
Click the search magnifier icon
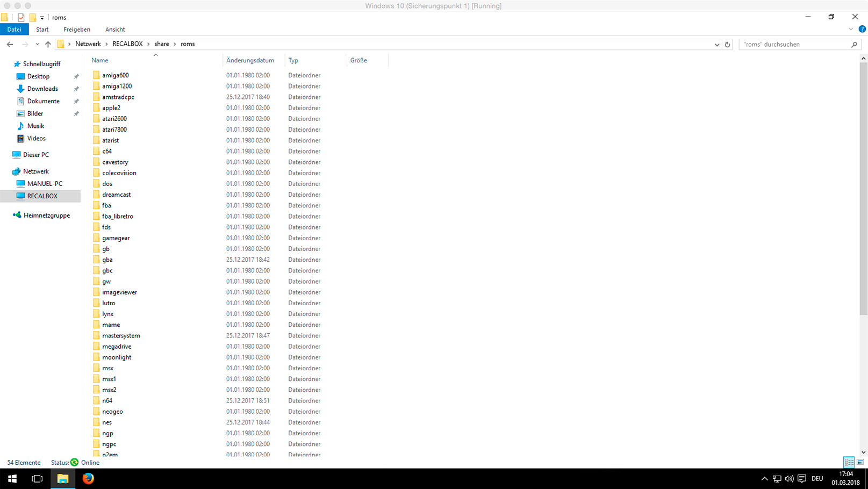point(855,45)
